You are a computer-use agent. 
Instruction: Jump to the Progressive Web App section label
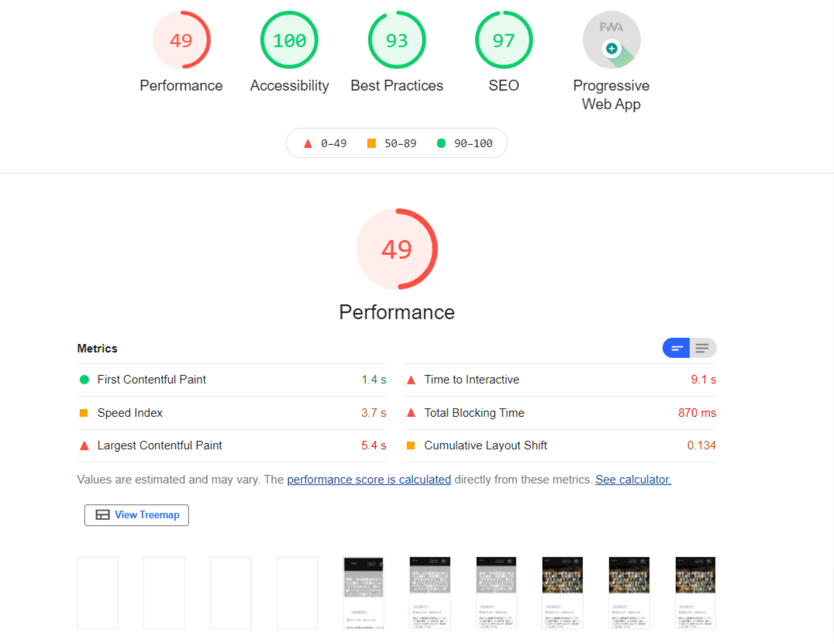tap(611, 95)
